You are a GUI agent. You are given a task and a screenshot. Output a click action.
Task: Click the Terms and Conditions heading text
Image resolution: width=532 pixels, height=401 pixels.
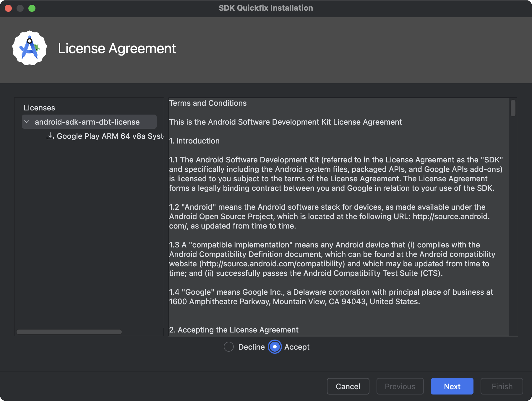point(208,103)
